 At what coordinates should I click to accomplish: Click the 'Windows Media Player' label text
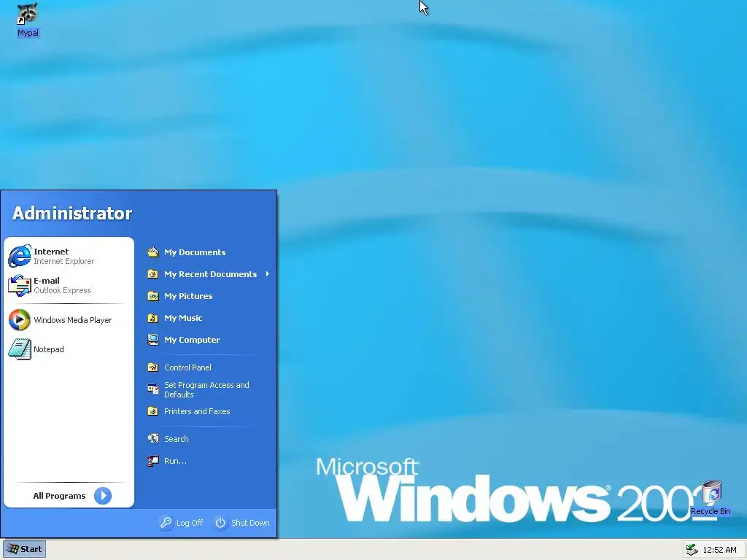[72, 320]
